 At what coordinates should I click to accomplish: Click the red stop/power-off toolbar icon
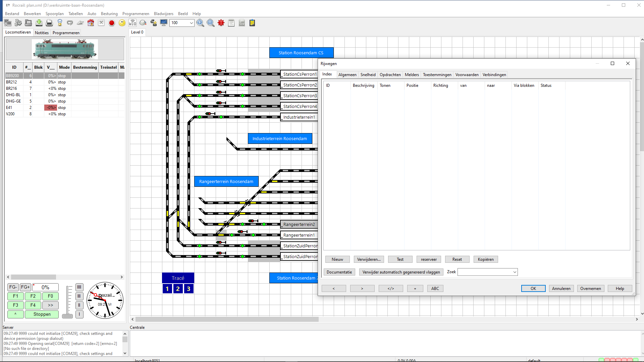[x=112, y=23]
